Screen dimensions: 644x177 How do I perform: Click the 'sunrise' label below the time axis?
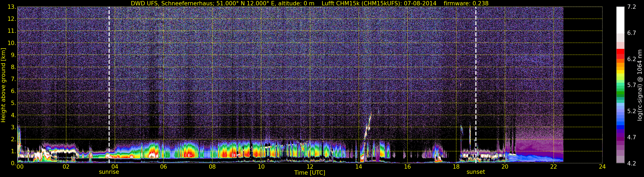point(109,172)
